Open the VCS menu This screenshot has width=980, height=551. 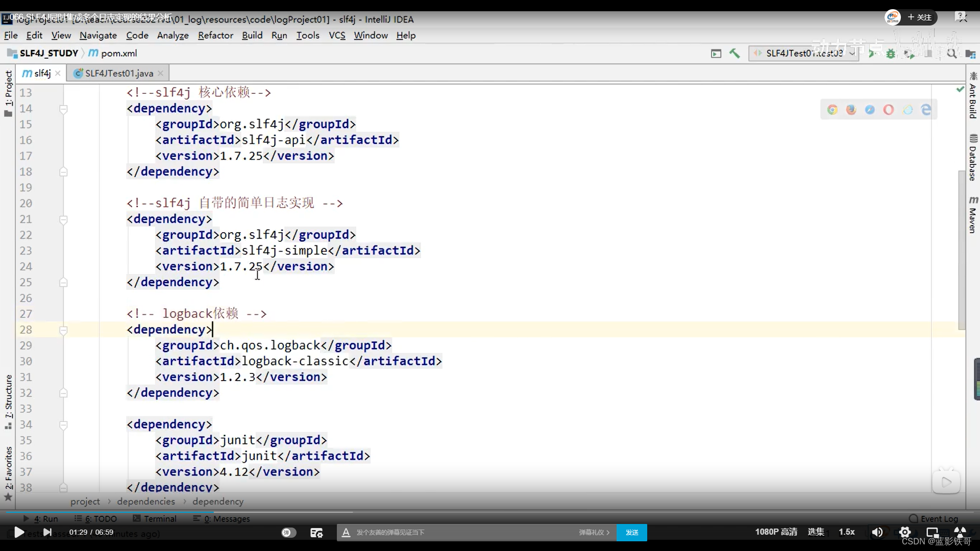[337, 35]
